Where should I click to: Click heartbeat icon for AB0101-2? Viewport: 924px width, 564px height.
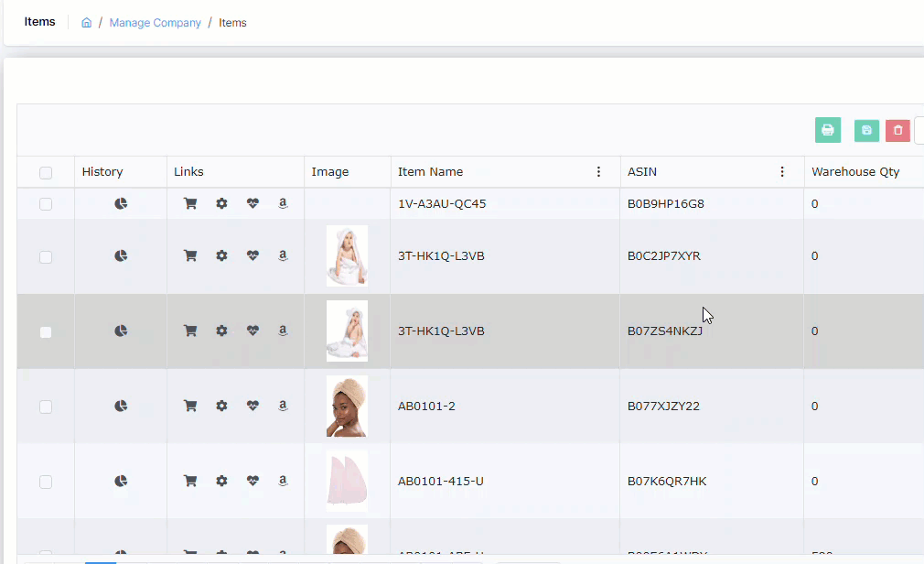[252, 406]
